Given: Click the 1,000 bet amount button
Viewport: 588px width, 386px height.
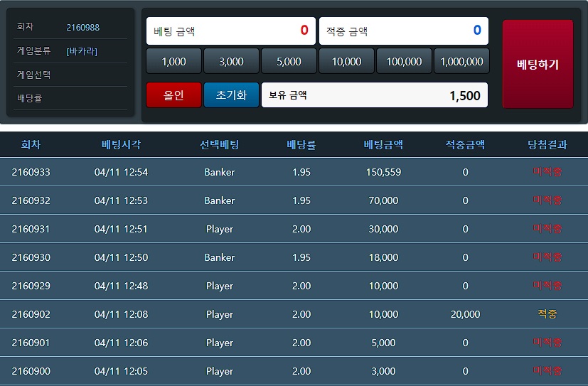Looking at the screenshot, I should pos(173,62).
